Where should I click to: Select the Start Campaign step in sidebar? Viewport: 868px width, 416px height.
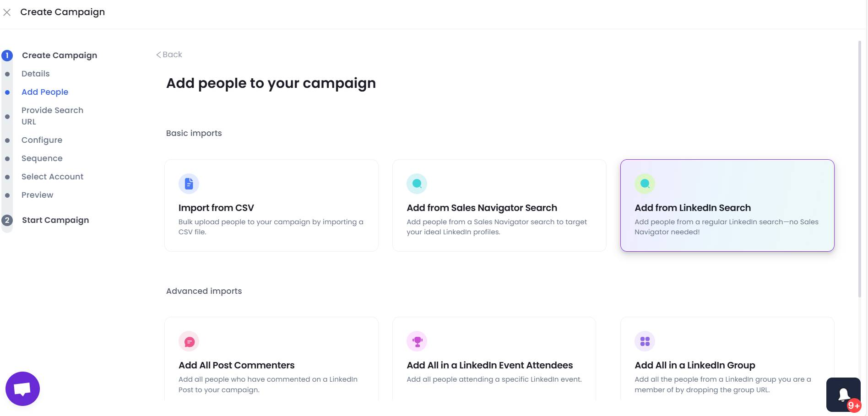pos(55,220)
